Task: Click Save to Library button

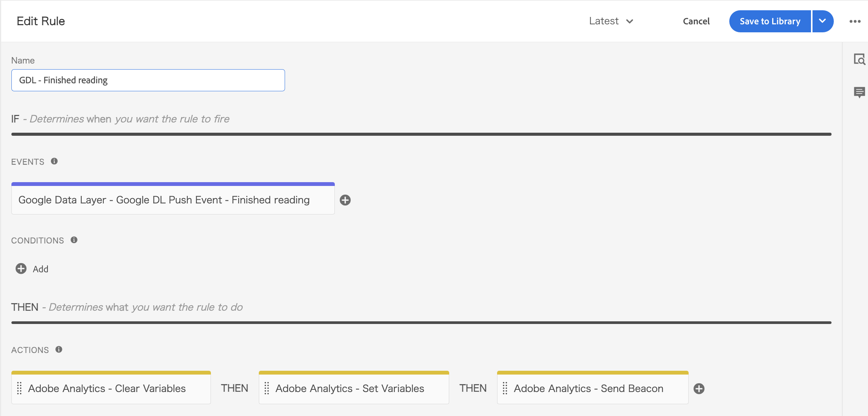Action: pyautogui.click(x=770, y=21)
